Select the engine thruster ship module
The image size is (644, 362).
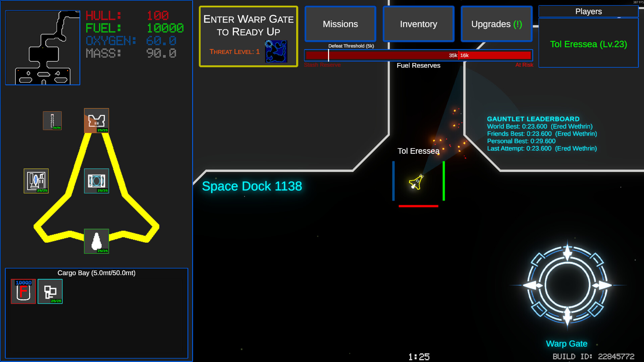[96, 241]
